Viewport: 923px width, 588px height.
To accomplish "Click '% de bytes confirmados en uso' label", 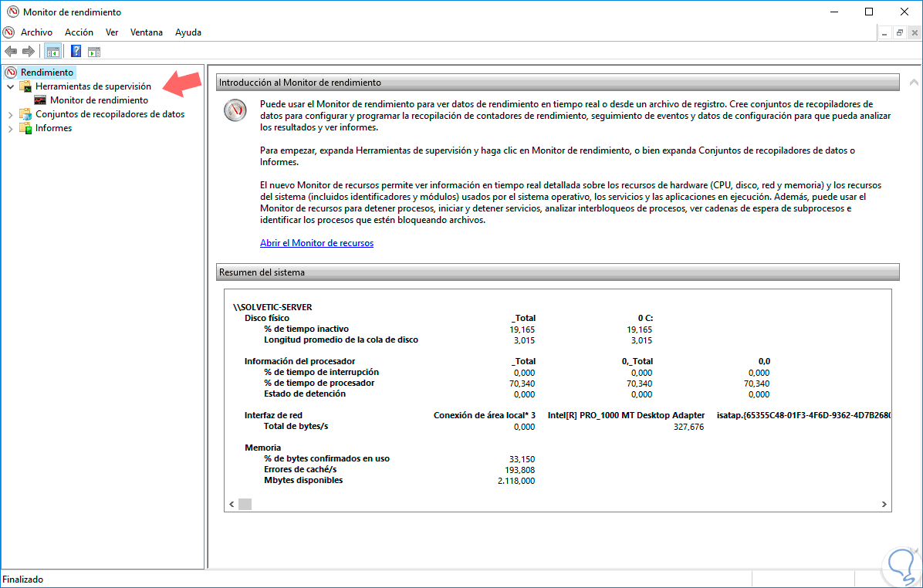I will [326, 458].
